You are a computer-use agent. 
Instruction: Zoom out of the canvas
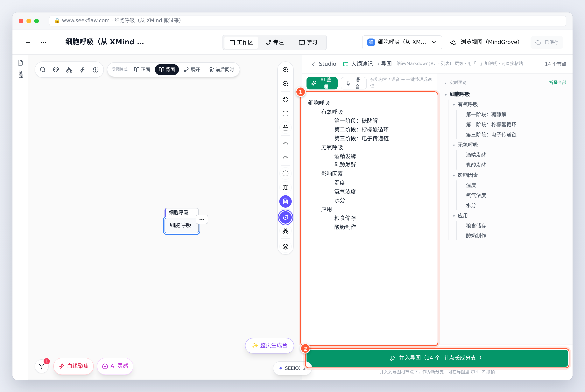point(285,83)
